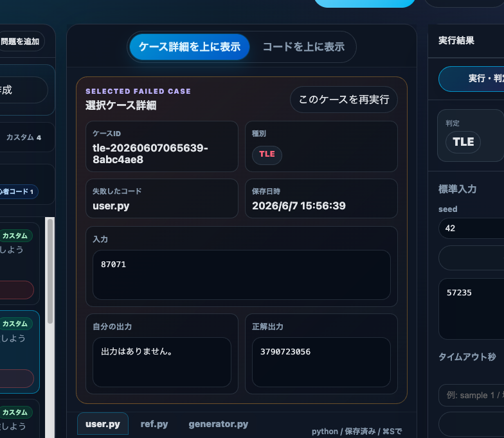Click failed code name user.py in details
504x438 pixels.
[x=111, y=206]
